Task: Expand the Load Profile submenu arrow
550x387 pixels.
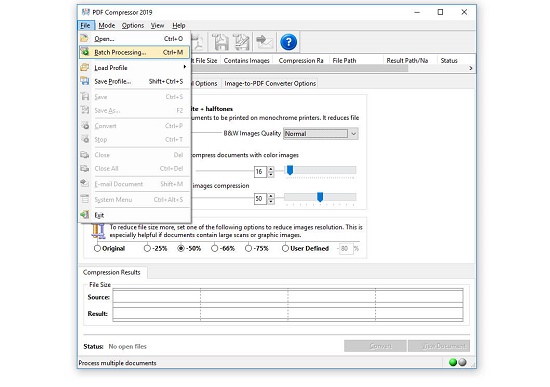Action: pos(185,67)
